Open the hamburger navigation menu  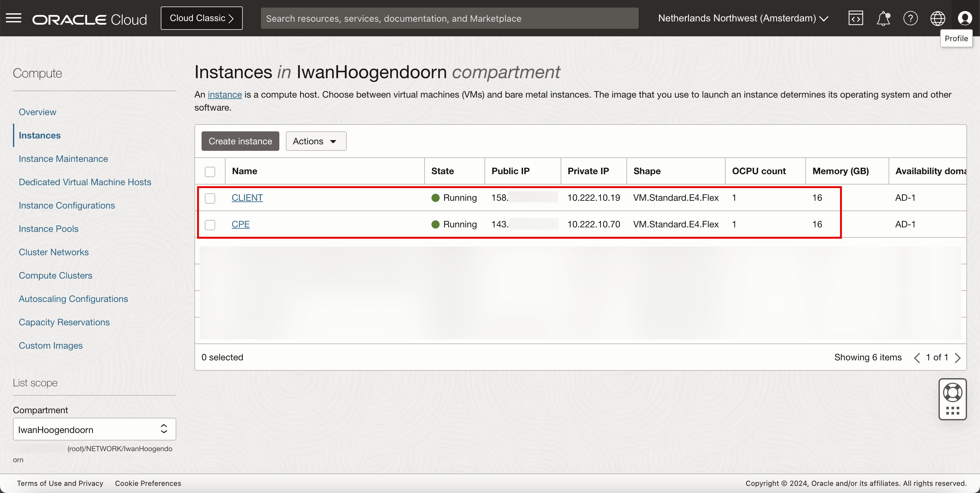[14, 18]
